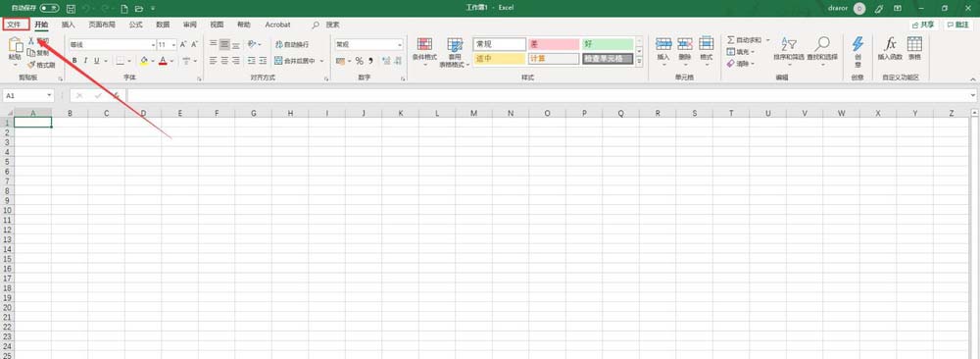Switch to the Page Layout (页面布局) tab
Viewport: 980px width, 359px height.
(x=102, y=25)
